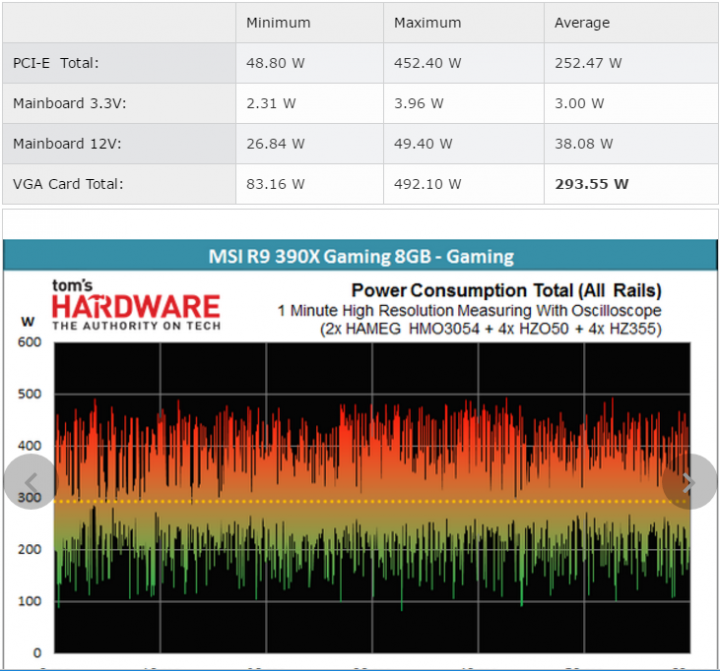720x671 pixels.
Task: Select the 452.40 W maximum value
Action: pos(428,63)
